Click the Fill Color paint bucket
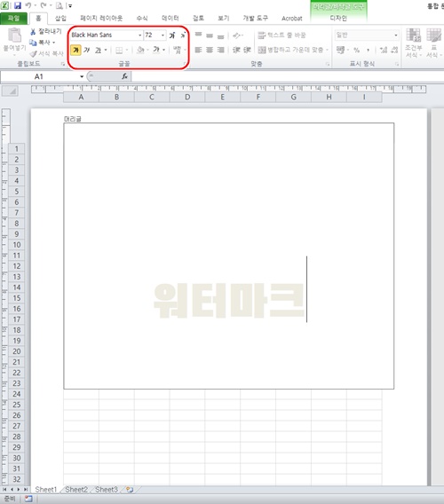This screenshot has width=444, height=504. point(140,50)
